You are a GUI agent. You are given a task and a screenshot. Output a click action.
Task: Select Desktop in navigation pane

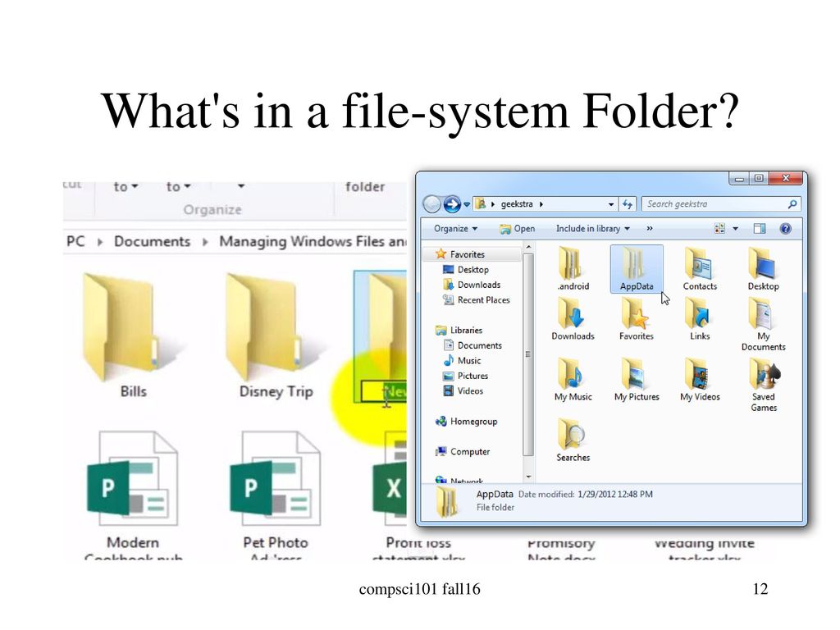(473, 269)
